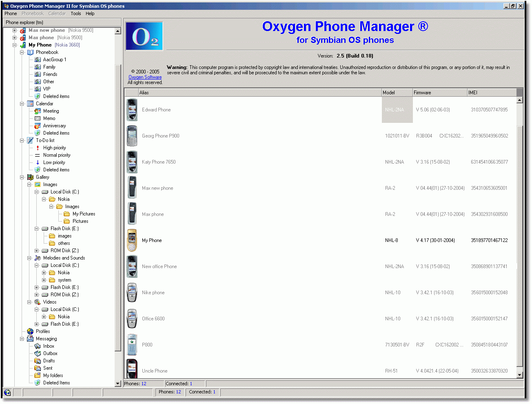532x404 pixels.
Task: Click the VIP group icon
Action: (x=38, y=89)
